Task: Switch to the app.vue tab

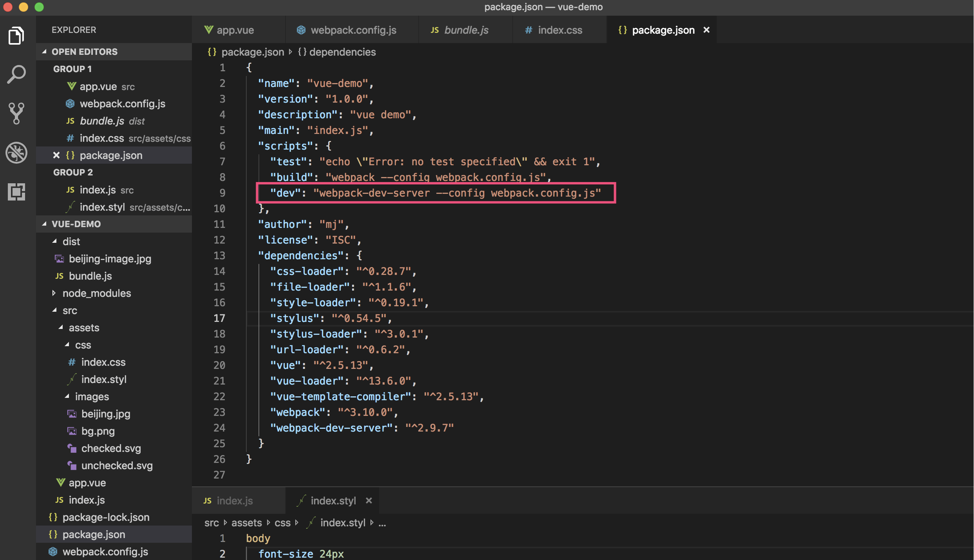Action: pos(239,30)
